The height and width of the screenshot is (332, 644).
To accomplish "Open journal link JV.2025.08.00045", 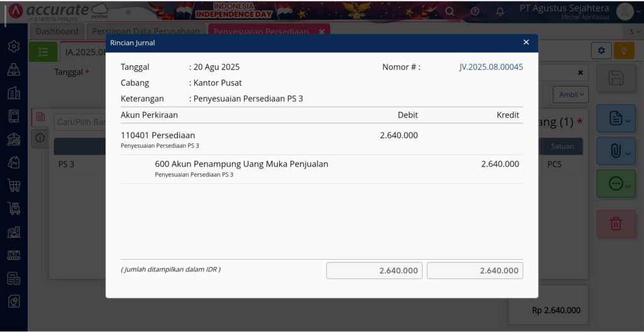I will [x=491, y=67].
